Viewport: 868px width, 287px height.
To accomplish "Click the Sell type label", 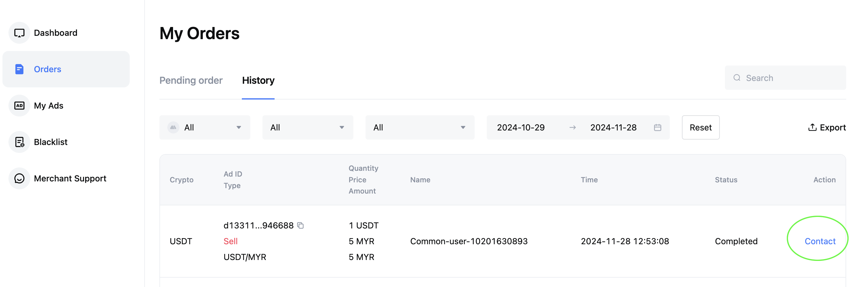I will pyautogui.click(x=230, y=241).
